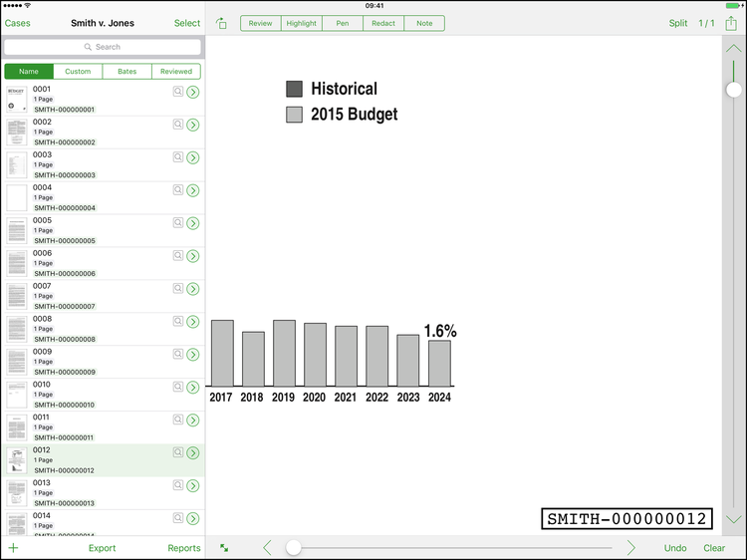Turn on Redact mode
This screenshot has width=747, height=560.
point(383,23)
